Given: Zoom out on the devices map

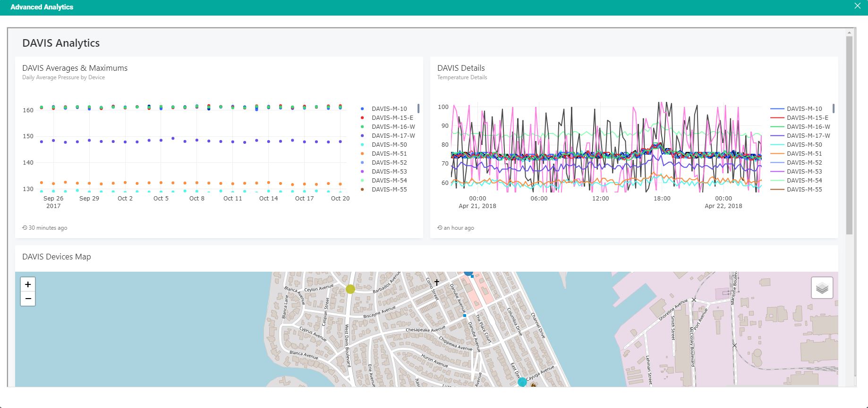Looking at the screenshot, I should (28, 299).
